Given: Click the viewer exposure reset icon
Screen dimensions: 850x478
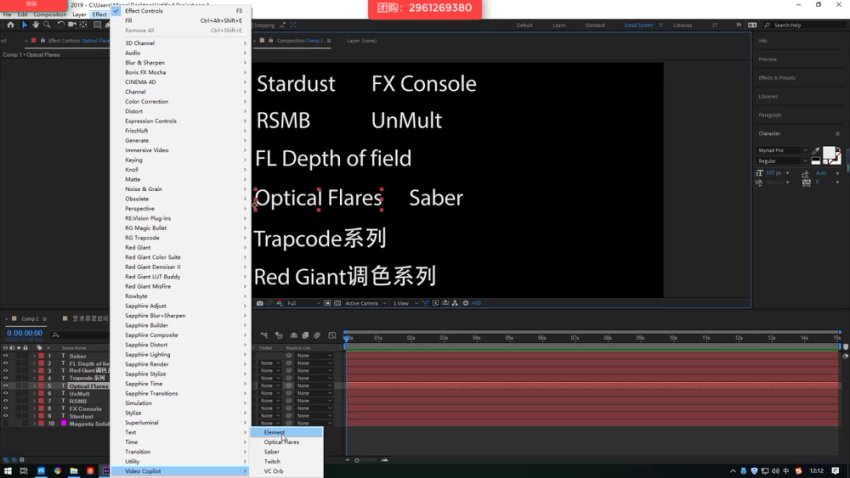Looking at the screenshot, I should [x=465, y=303].
